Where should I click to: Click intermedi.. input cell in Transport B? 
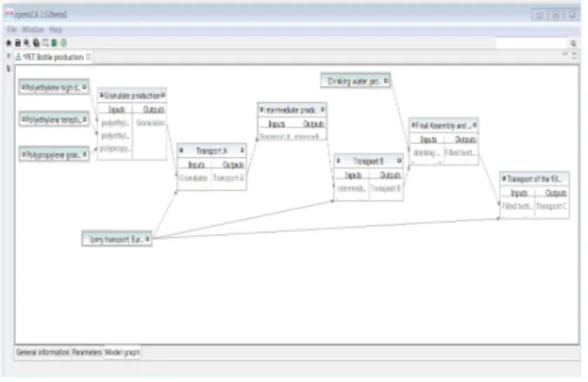coord(351,188)
